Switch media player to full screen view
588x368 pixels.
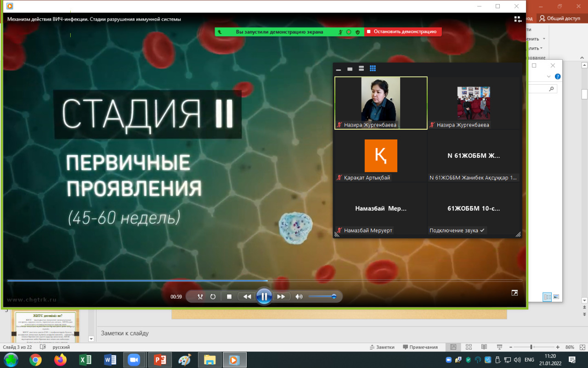click(x=515, y=293)
